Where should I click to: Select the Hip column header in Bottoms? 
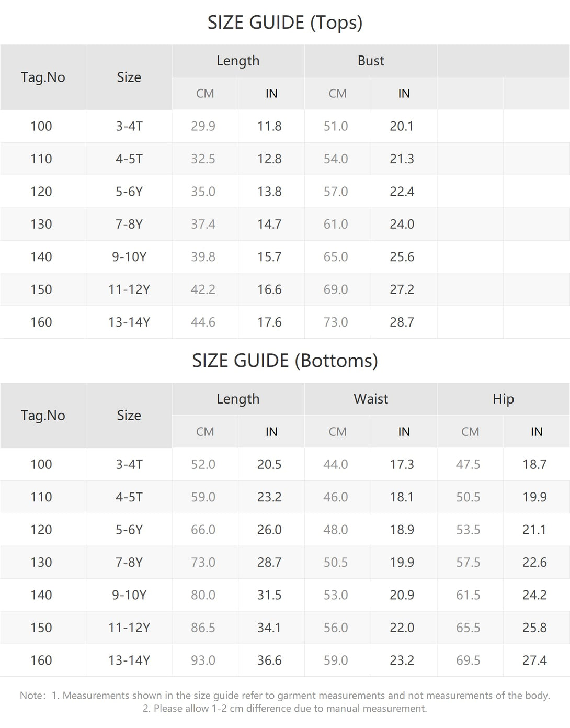pos(503,399)
